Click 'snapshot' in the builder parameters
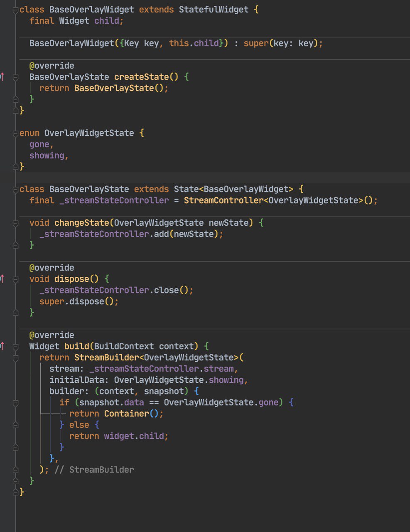Screen dimensions: 410x532 164,391
